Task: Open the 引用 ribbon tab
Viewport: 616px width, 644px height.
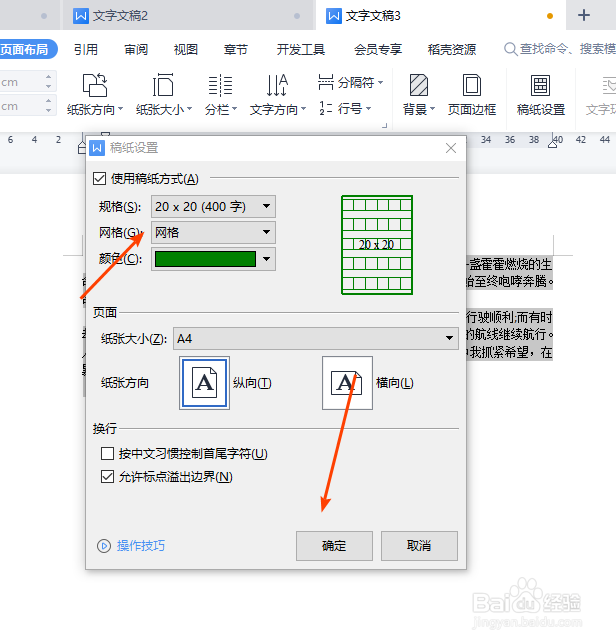Action: coord(86,49)
